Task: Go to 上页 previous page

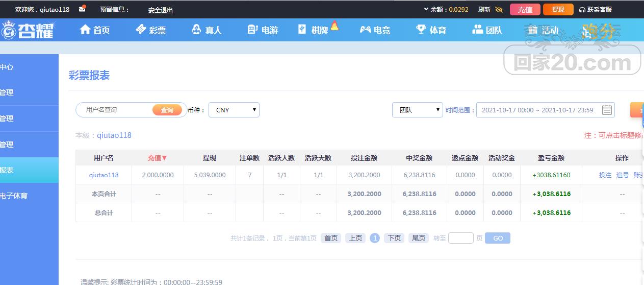Action: [x=355, y=238]
